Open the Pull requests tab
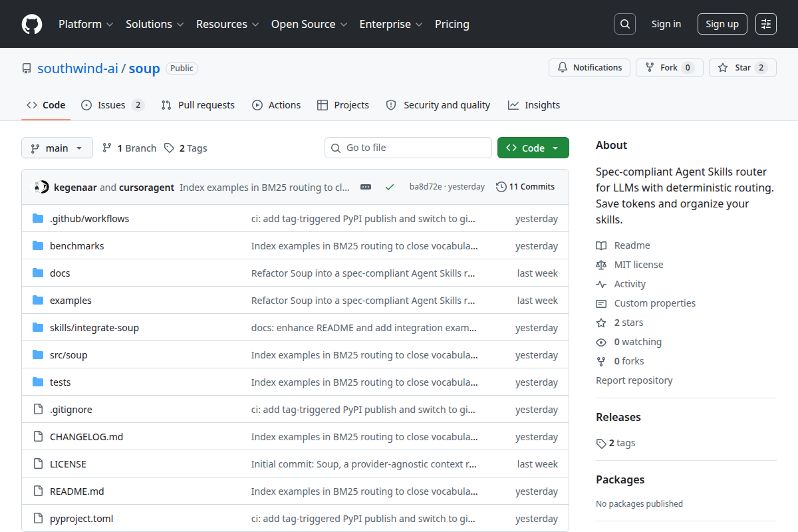Screen dimensions: 798x532 [x=198, y=105]
